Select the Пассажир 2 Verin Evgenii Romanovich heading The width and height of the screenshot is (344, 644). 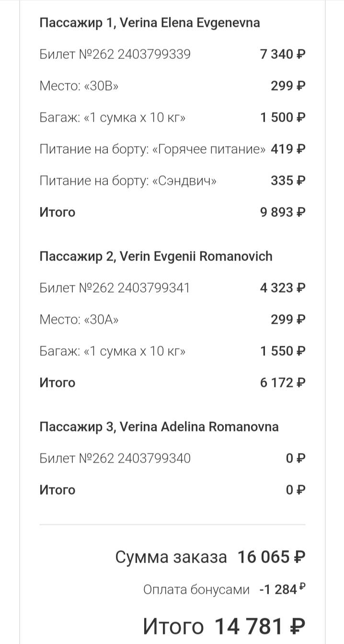coord(156,256)
